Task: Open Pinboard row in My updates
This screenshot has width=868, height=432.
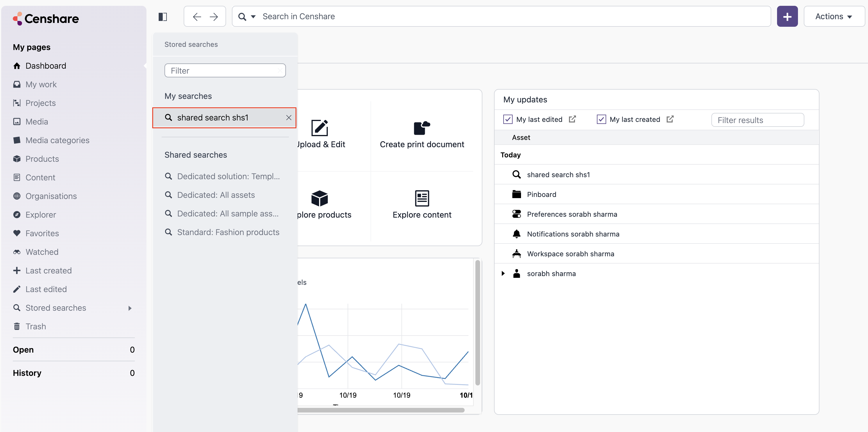Action: click(656, 194)
